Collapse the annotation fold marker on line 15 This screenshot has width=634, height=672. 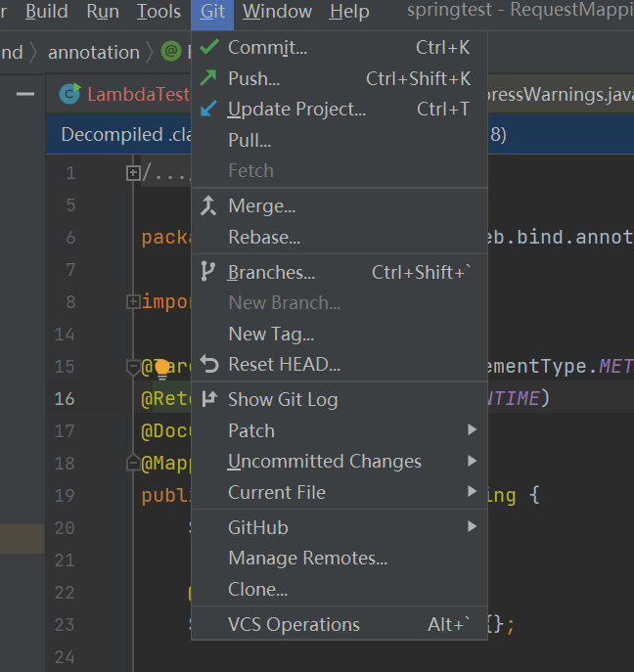(133, 366)
